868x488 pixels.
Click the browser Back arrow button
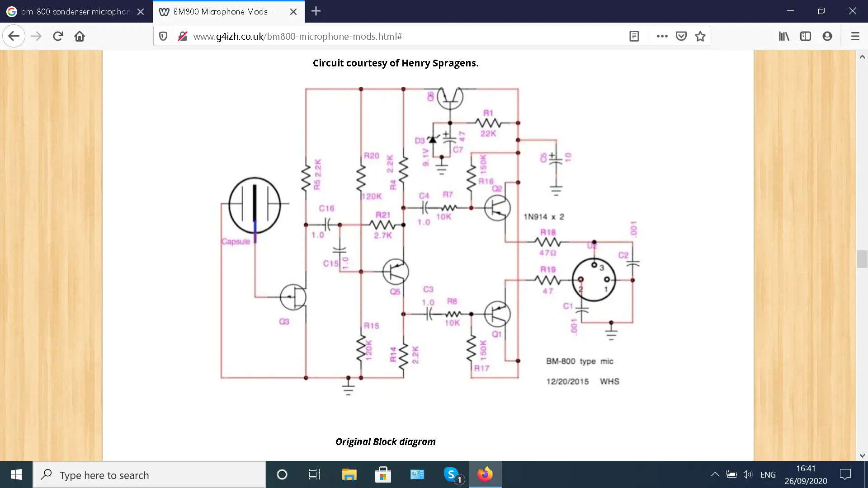point(14,36)
